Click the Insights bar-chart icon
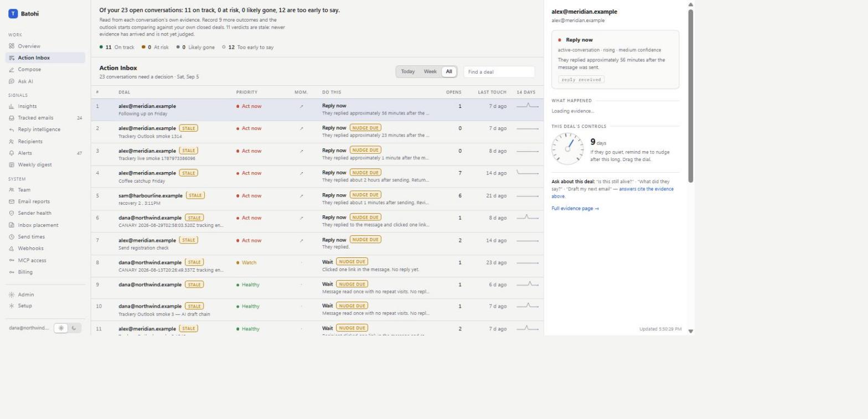The width and height of the screenshot is (868, 419). pos(12,106)
